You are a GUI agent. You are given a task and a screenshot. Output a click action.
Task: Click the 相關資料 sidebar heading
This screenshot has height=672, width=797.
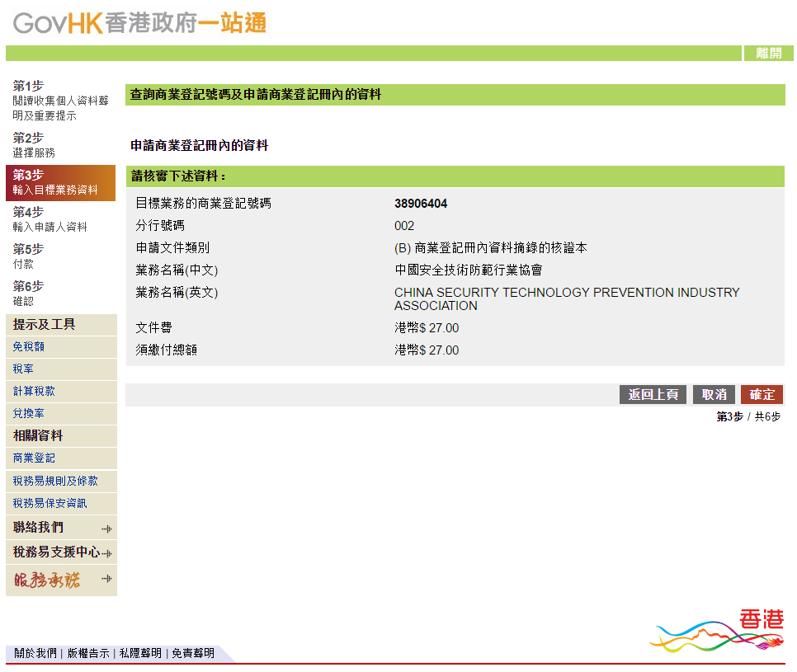point(38,436)
